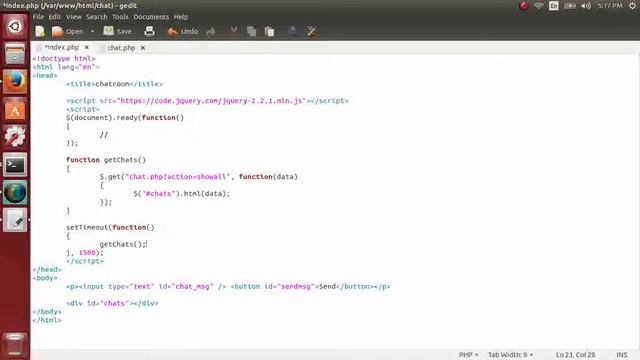Paste clipboard using the paste icon

pos(269,31)
